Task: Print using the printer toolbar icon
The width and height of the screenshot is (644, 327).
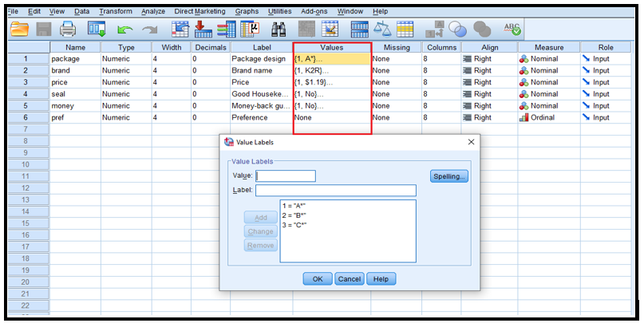Action: tap(68, 30)
